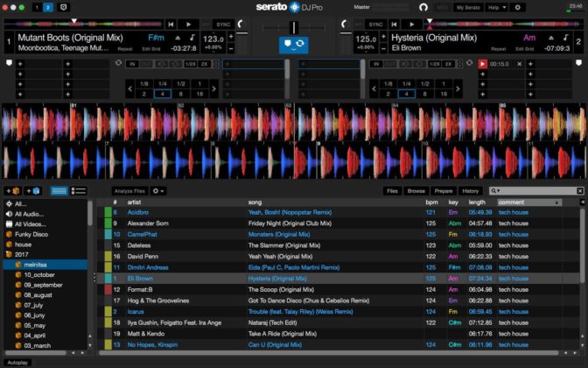Click deck 2 hot cue marker icon

(x=578, y=63)
